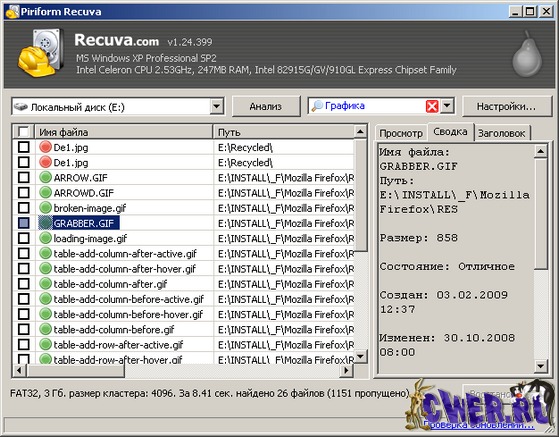Check the first De1.jpg checkbox

pos(24,147)
